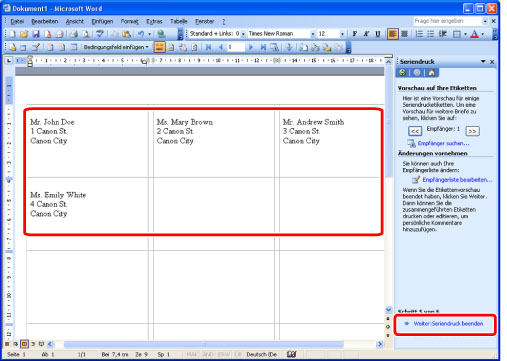Open the Tabelle menu

[x=179, y=21]
